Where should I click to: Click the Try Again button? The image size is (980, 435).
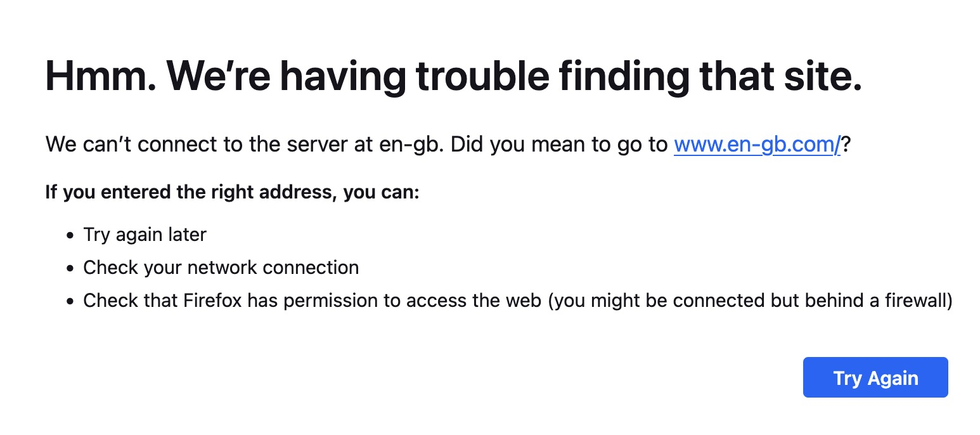point(875,378)
